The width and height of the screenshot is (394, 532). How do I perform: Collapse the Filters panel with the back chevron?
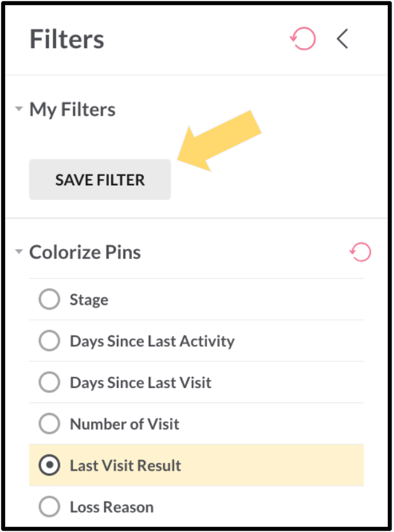click(343, 39)
